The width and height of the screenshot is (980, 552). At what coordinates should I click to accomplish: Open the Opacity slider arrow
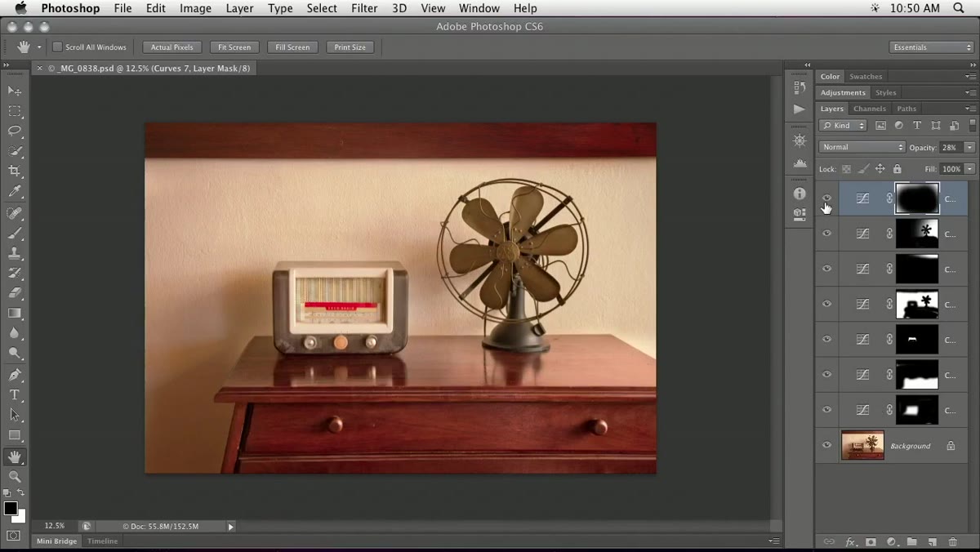(x=969, y=147)
